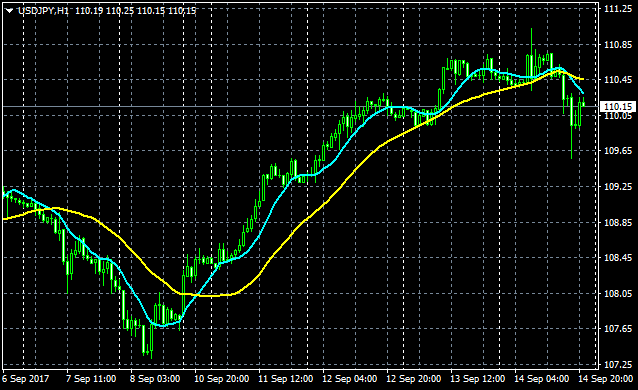Viewport: 638px width, 390px height.
Task: Click the 7 Sep 11:00 time label
Action: click(91, 379)
